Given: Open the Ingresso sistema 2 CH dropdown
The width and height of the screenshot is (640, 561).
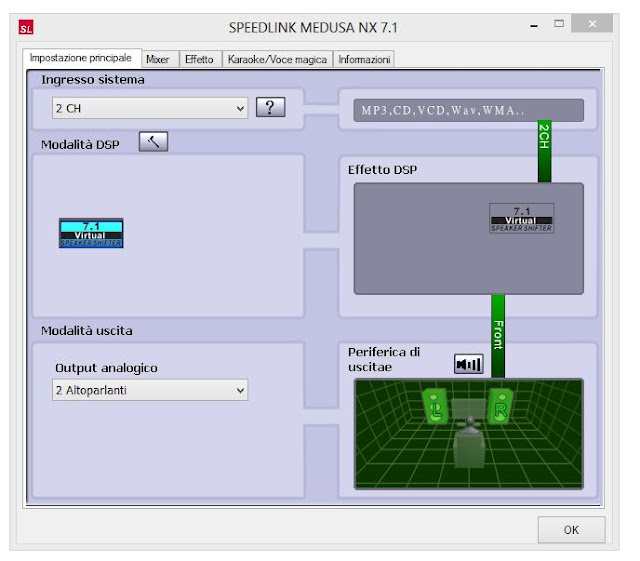Looking at the screenshot, I should pyautogui.click(x=150, y=108).
